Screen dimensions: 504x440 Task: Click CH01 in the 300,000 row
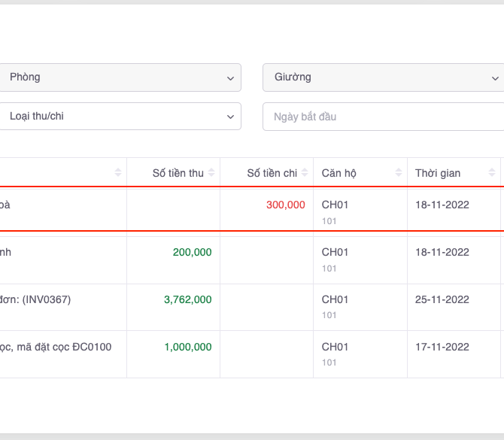pos(335,205)
